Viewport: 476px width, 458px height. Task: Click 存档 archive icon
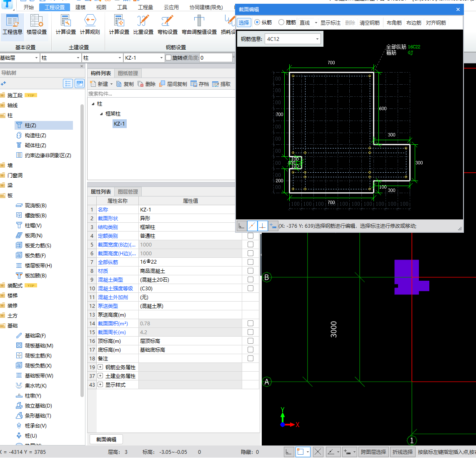pos(200,84)
